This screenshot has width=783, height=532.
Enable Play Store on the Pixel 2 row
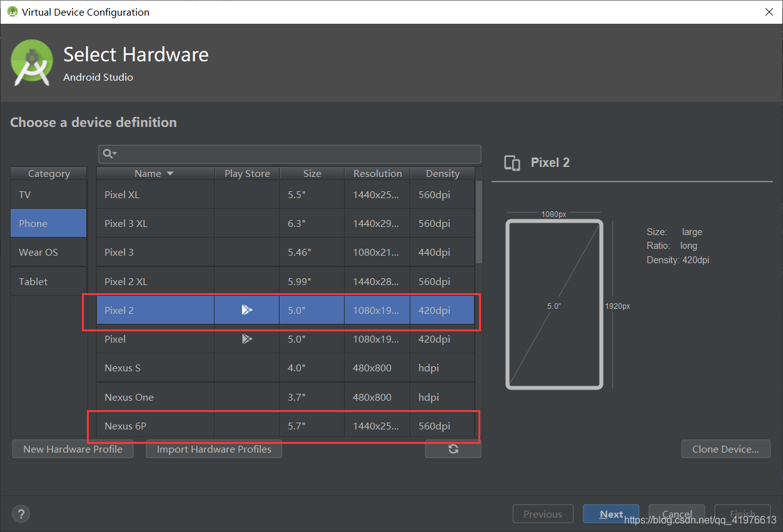[x=246, y=309]
